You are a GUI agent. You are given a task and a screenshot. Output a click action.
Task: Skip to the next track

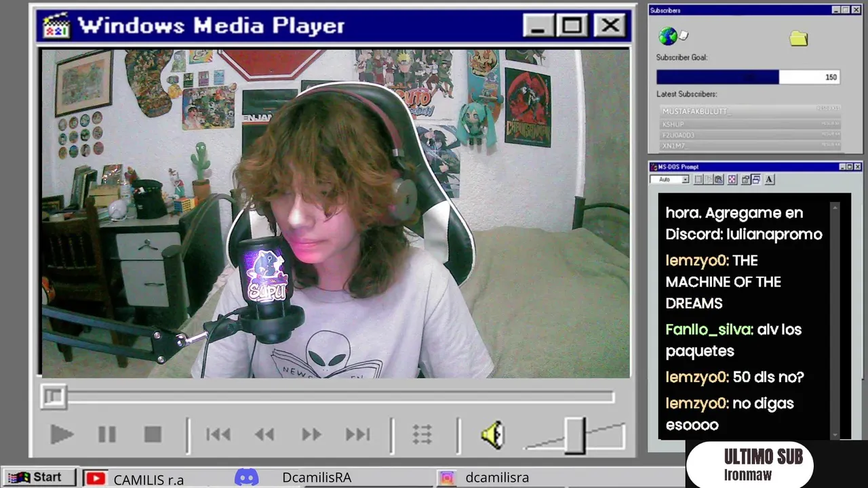357,434
